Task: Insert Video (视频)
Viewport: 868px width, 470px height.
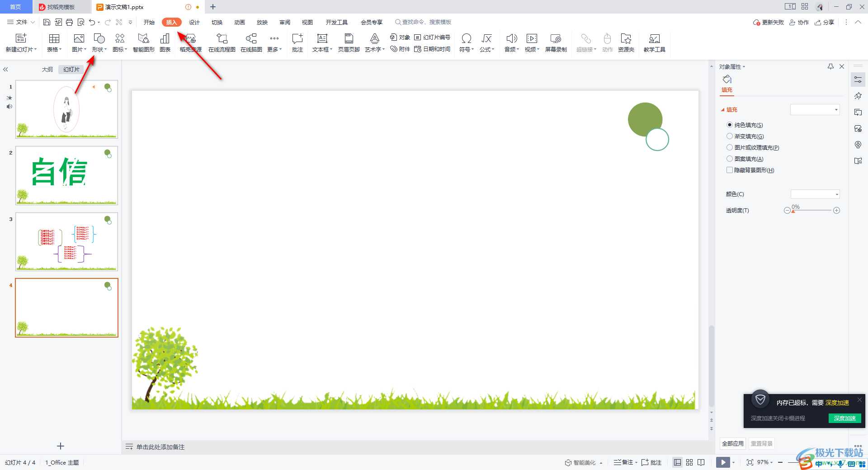Action: point(532,43)
